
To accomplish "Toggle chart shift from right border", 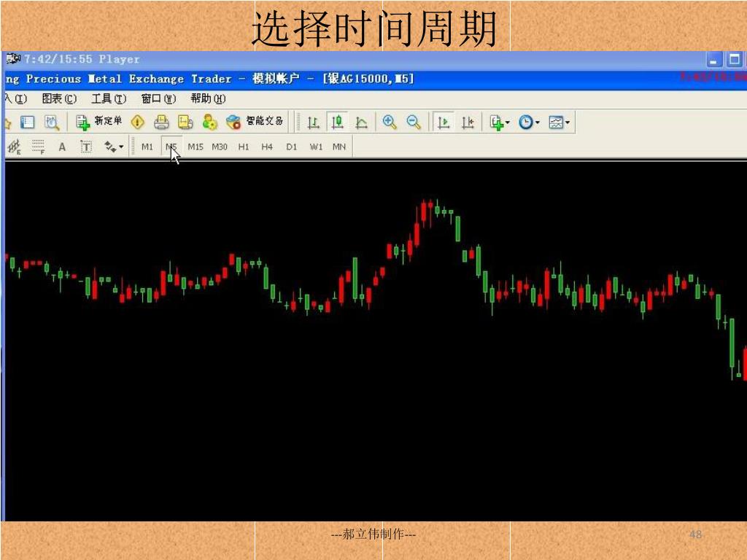I will tap(468, 122).
